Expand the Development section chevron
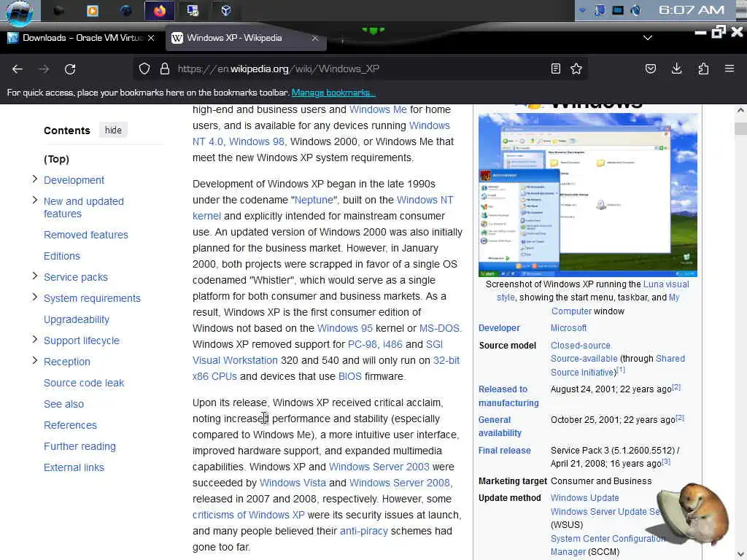747x560 pixels. 35,179
